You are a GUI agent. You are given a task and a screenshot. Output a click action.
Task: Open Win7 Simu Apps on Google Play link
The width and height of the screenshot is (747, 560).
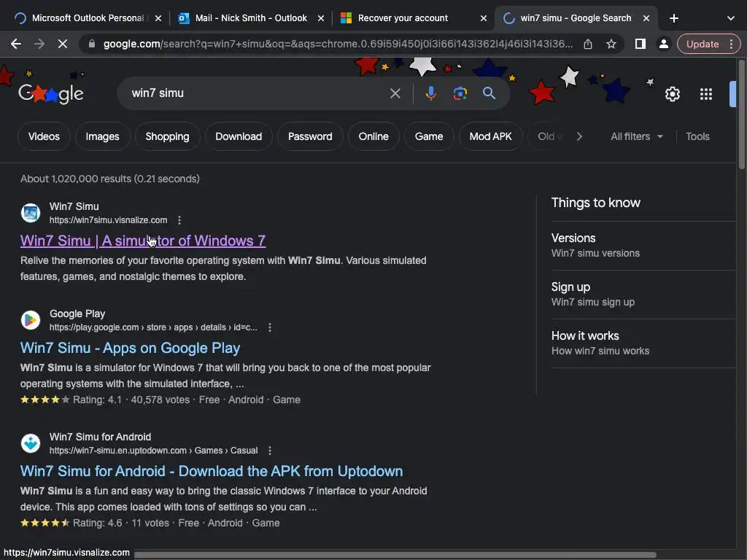pyautogui.click(x=130, y=348)
